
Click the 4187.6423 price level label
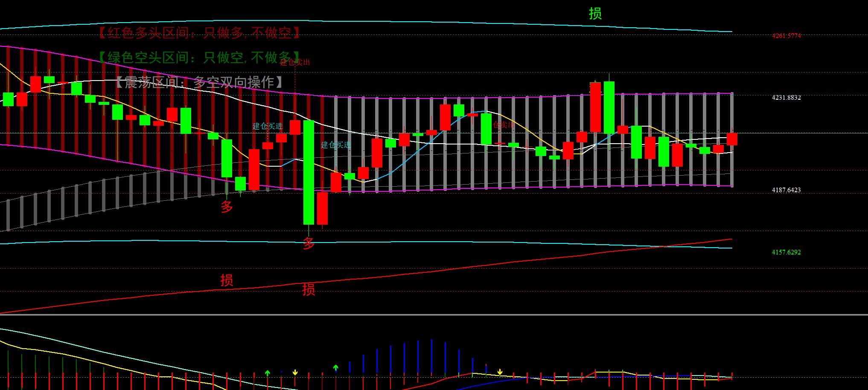pos(786,190)
